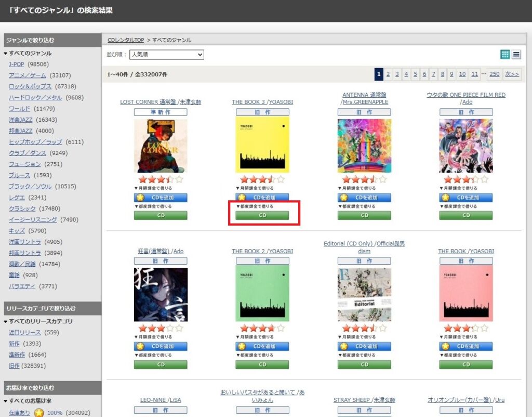The image size is (532, 417).
Task: Filter by 童謡 genre
Action: tap(14, 275)
